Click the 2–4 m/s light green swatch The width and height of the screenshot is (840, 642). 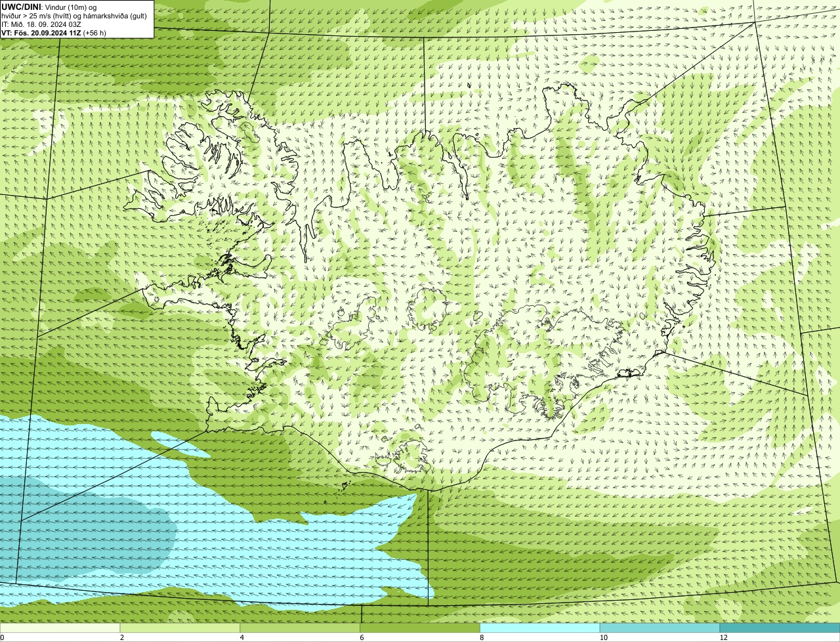point(180,628)
